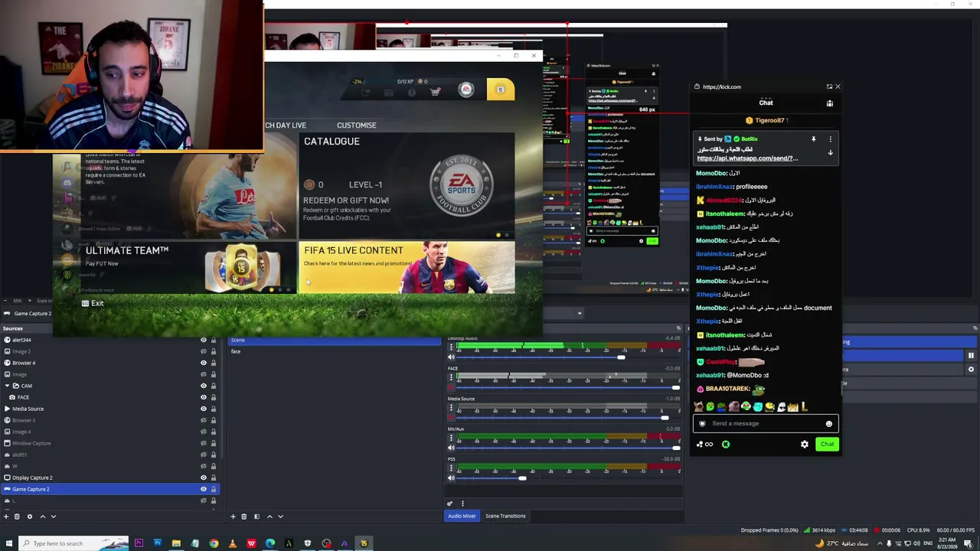This screenshot has height=551, width=980.
Task: Hide the Game Capture 2 source
Action: click(204, 489)
